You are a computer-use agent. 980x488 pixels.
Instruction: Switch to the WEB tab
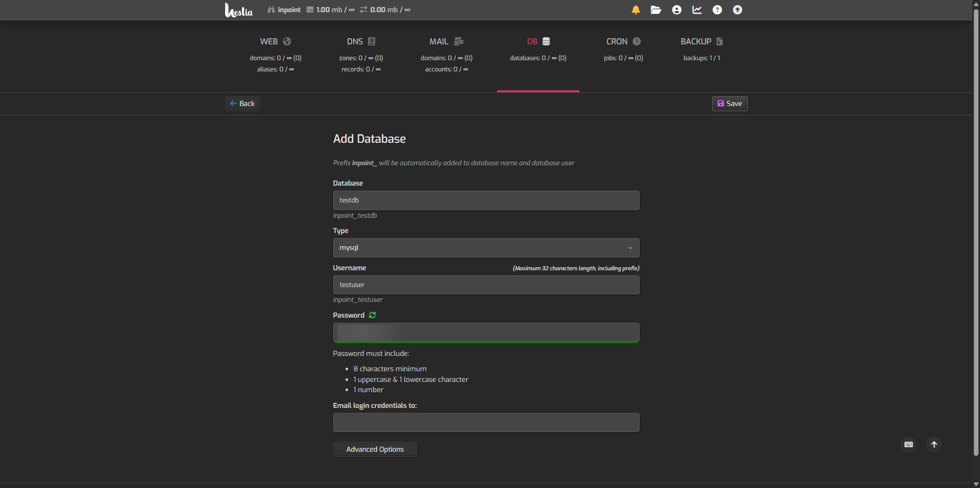point(275,42)
